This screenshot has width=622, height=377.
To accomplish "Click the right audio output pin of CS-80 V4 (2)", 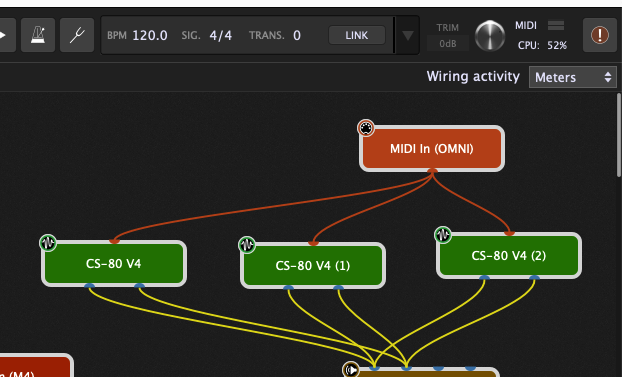I will point(534,278).
